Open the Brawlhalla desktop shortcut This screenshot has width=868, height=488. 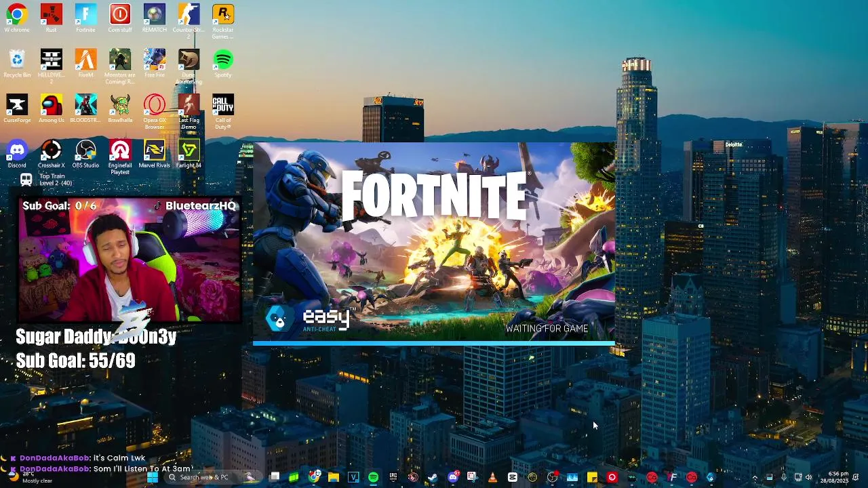click(120, 108)
